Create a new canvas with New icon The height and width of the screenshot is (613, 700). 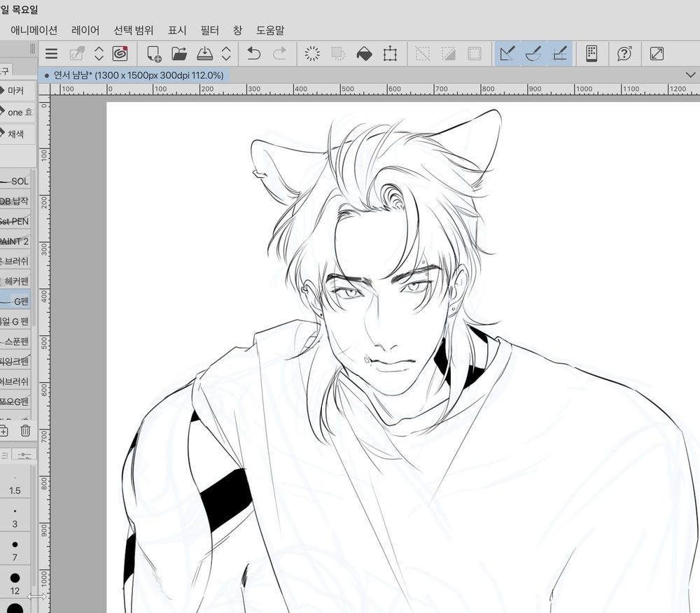154,54
